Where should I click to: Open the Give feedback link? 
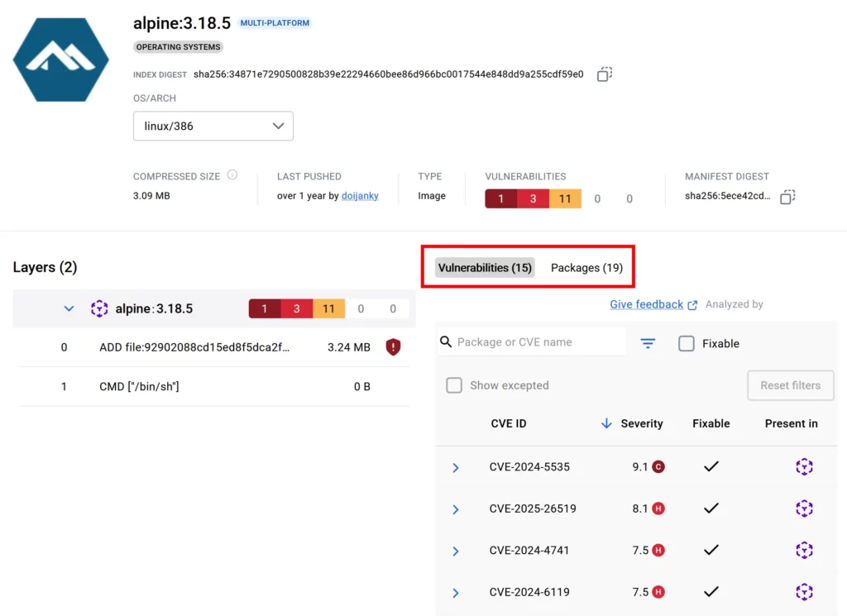[x=648, y=304]
